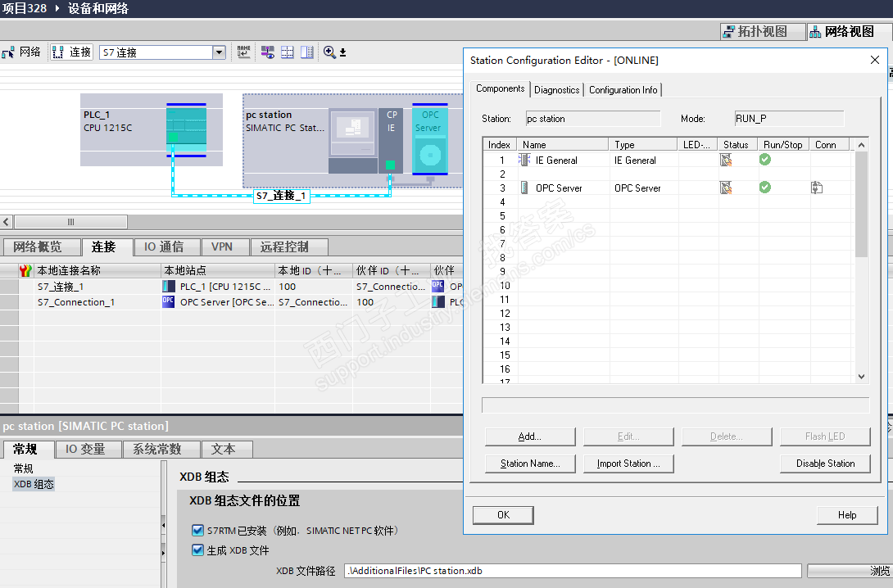Click OPC Server Conn column icon
This screenshot has height=588, width=893.
click(x=817, y=188)
